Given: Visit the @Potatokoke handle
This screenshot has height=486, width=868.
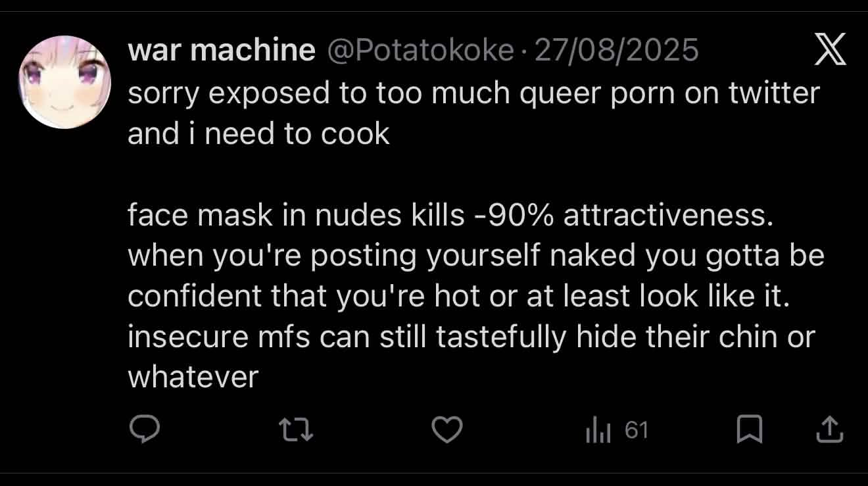Looking at the screenshot, I should 420,51.
